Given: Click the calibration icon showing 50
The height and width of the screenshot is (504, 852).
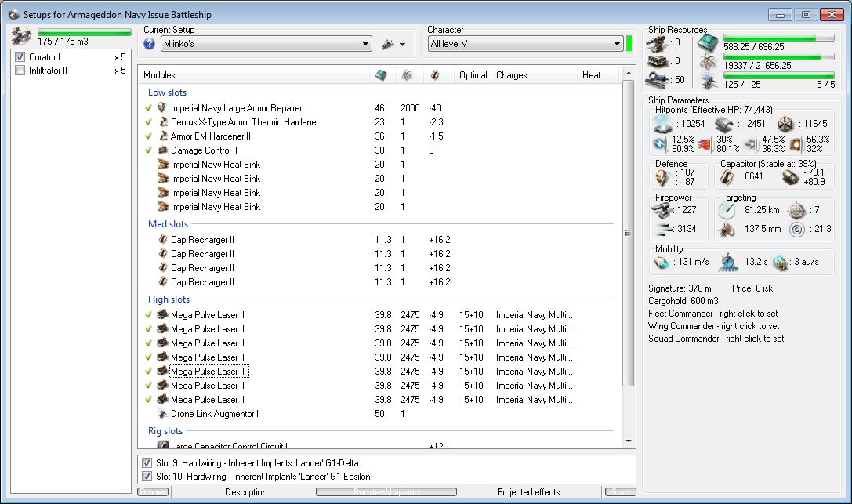Looking at the screenshot, I should [x=657, y=80].
